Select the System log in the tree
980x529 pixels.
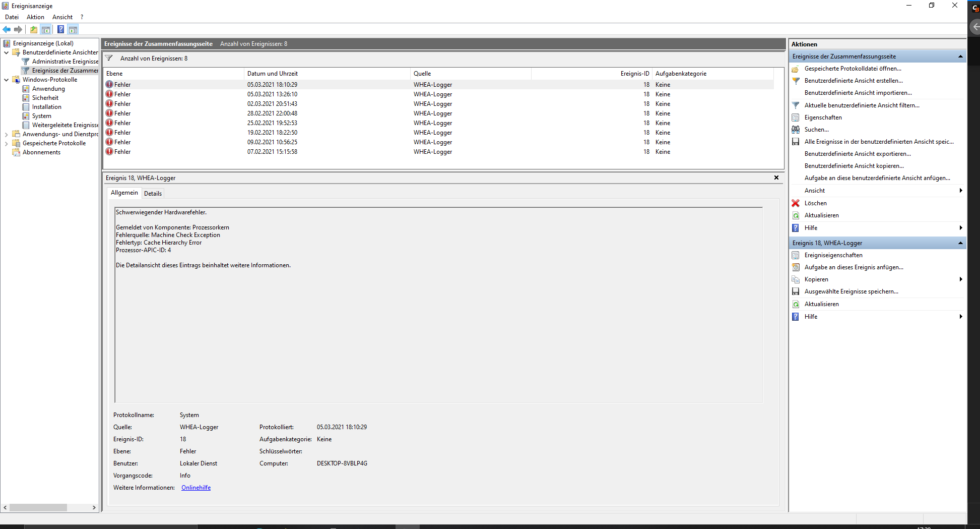(41, 116)
